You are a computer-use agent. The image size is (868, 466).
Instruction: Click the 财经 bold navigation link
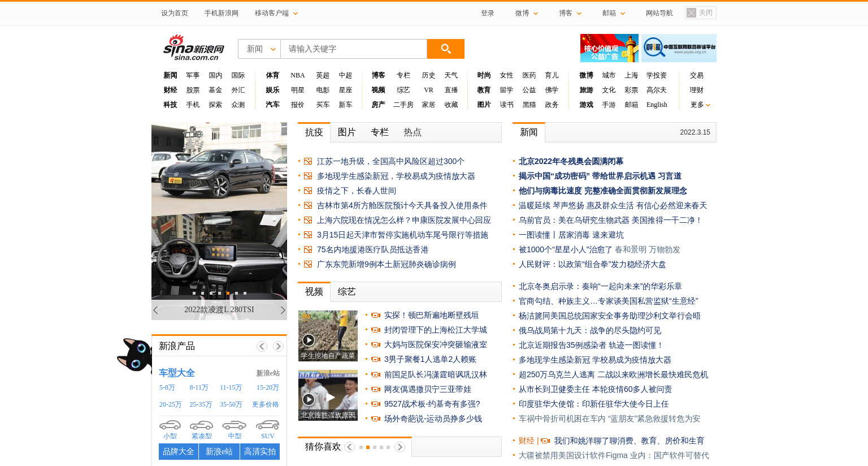click(x=170, y=90)
